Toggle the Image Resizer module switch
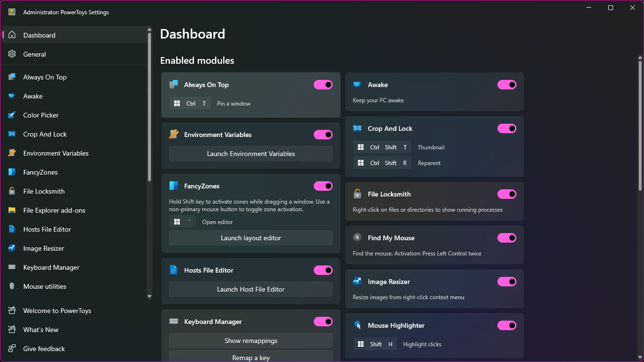Image resolution: width=644 pixels, height=362 pixels. (x=507, y=282)
